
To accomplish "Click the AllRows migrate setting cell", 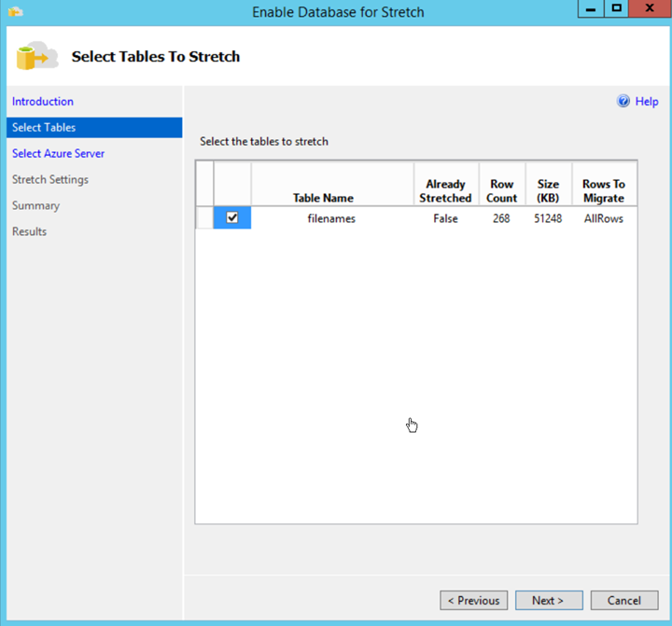I will [604, 218].
